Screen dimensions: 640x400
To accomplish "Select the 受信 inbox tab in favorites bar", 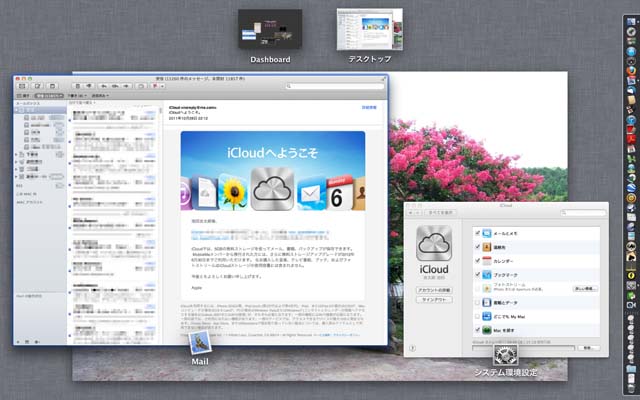I will 49,96.
